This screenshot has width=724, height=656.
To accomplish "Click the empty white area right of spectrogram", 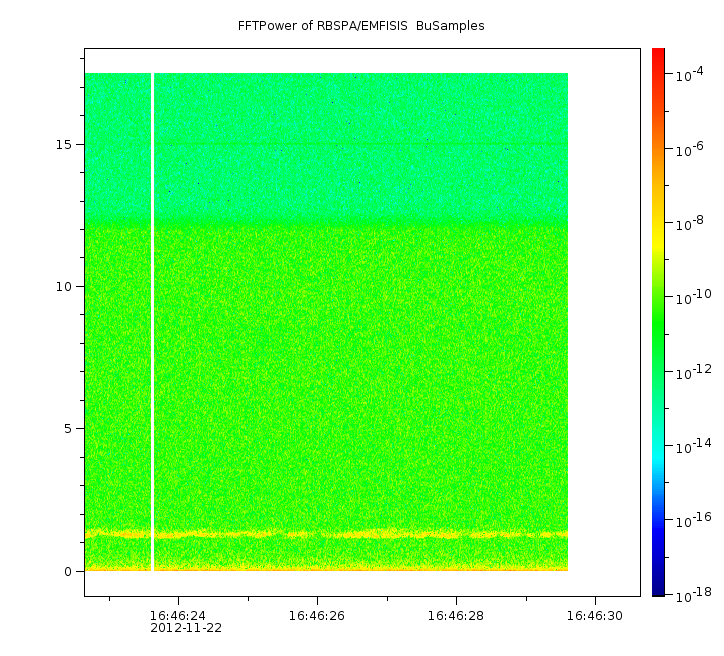I will (x=603, y=320).
